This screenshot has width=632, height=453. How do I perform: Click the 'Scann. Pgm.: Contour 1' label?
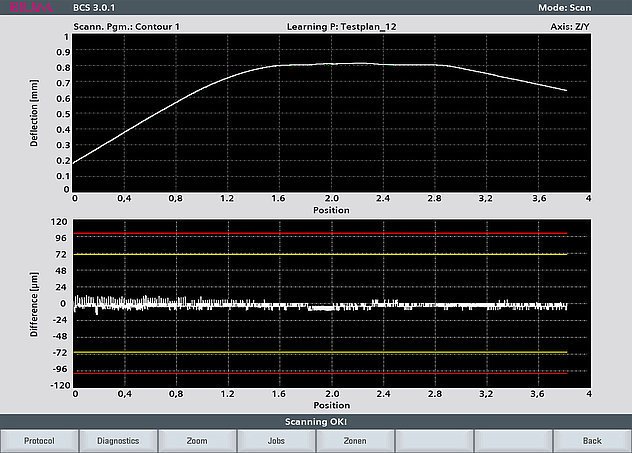(127, 25)
